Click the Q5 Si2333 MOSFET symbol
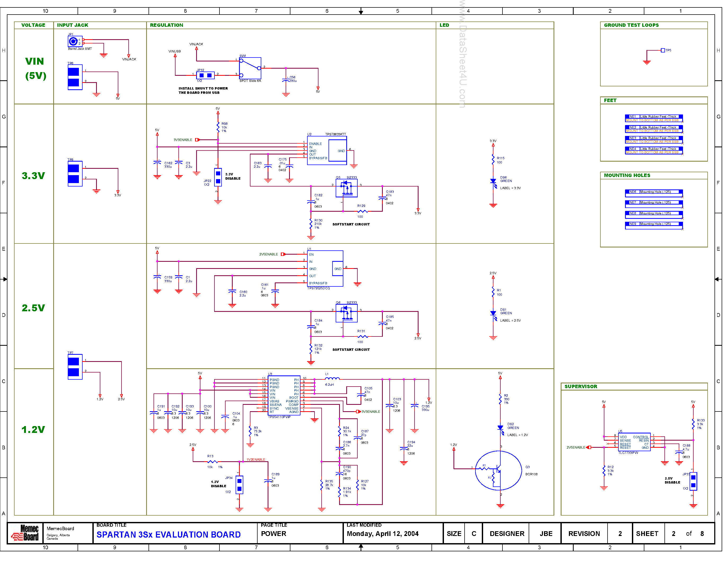The image size is (728, 563). (347, 188)
